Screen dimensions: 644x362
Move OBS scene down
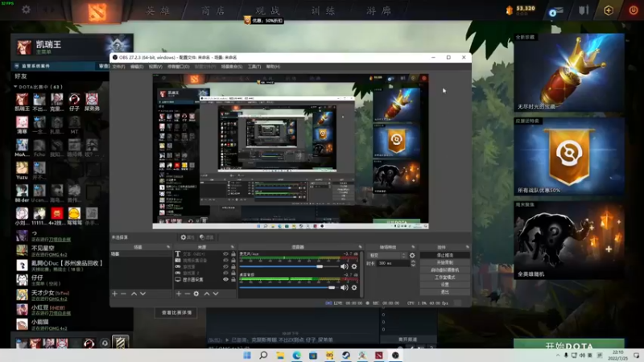coord(142,294)
